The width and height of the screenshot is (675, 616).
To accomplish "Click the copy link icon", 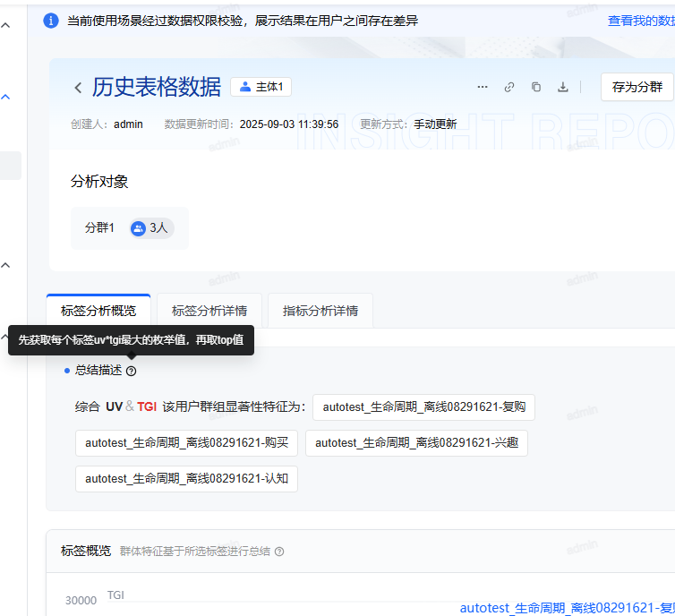I will point(509,87).
